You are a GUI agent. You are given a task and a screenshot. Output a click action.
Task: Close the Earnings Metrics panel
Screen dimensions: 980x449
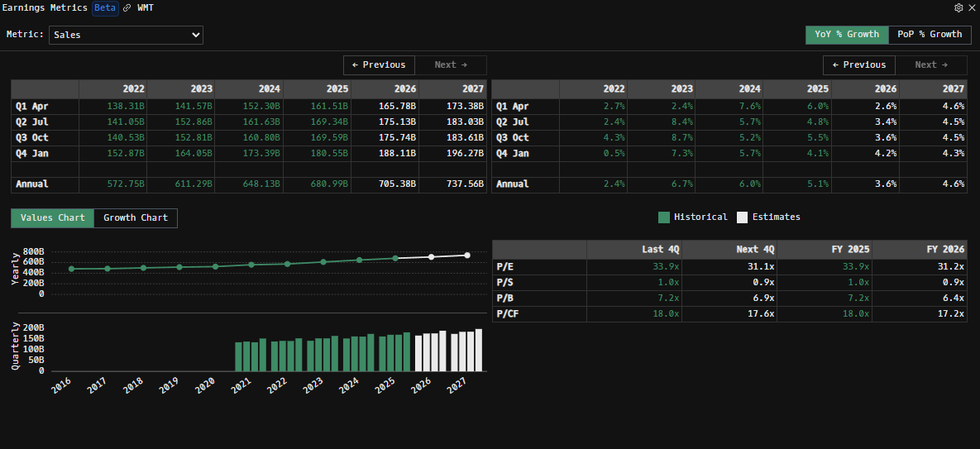pos(971,8)
